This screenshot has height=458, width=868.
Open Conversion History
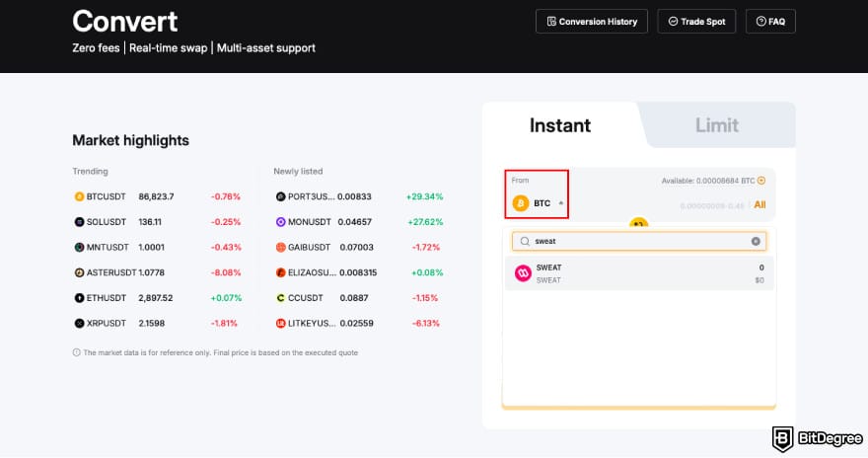click(591, 22)
